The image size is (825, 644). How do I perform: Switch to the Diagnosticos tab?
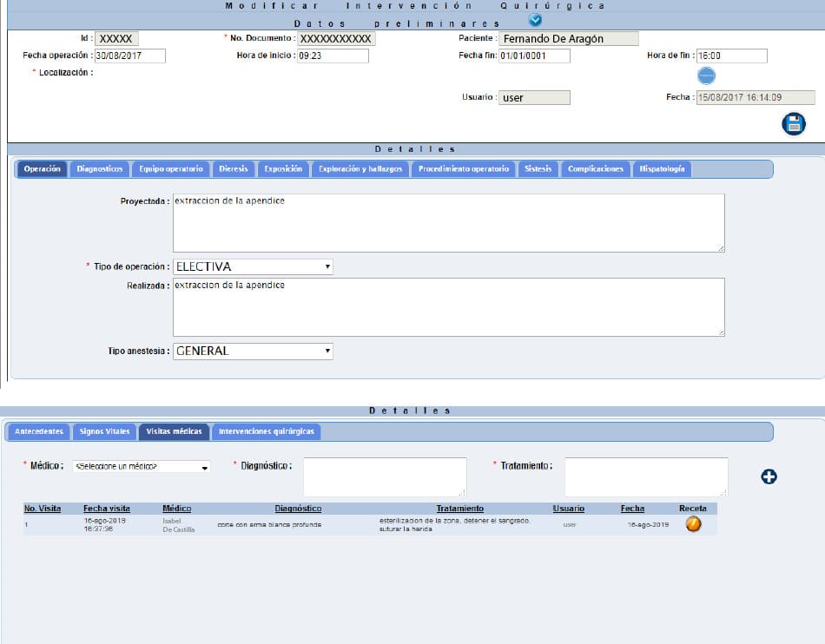click(x=99, y=169)
